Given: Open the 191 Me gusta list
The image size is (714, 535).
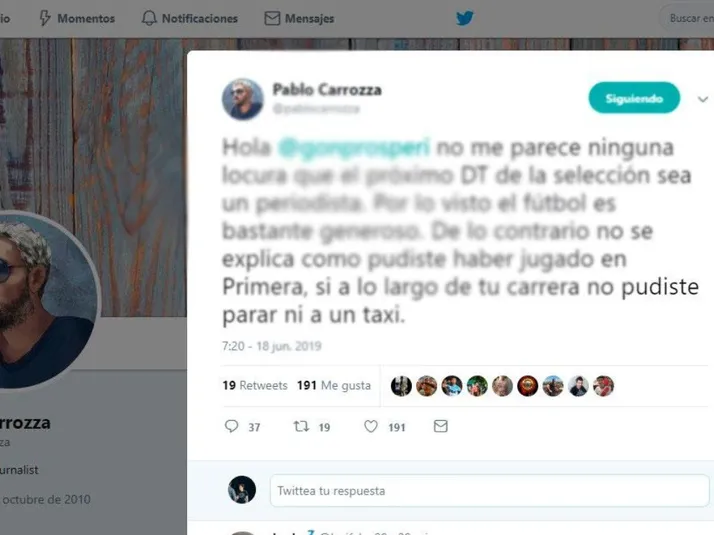Looking at the screenshot, I should (x=334, y=386).
